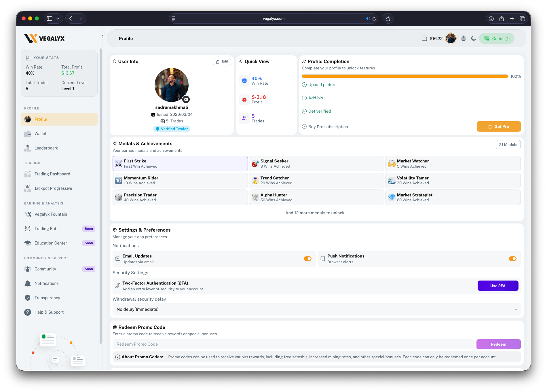Open the 21 Medals button
Viewport: 547px width, 392px height.
pos(508,145)
